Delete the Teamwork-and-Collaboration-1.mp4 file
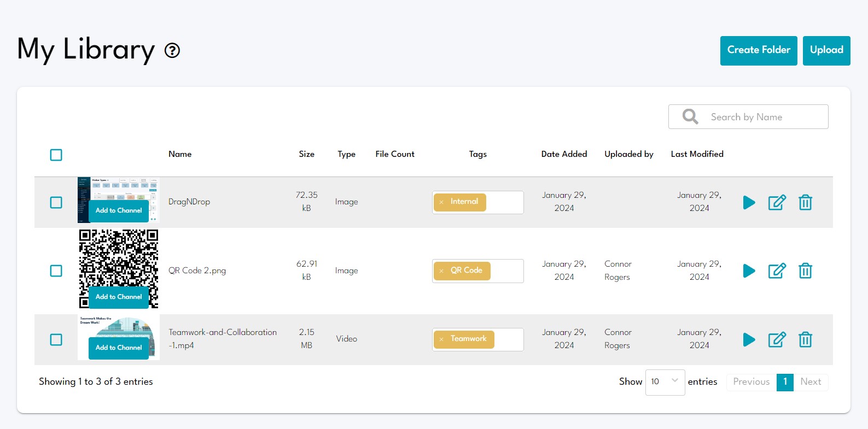The width and height of the screenshot is (868, 429). tap(805, 339)
